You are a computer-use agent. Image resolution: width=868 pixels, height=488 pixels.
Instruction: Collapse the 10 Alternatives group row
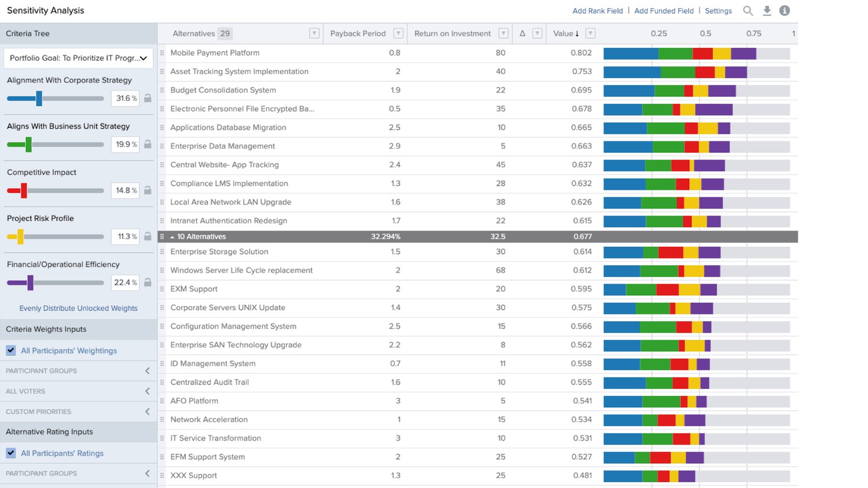tap(172, 237)
